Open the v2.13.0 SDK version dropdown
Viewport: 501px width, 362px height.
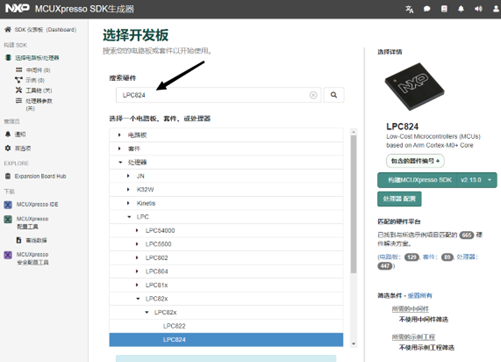(477, 180)
